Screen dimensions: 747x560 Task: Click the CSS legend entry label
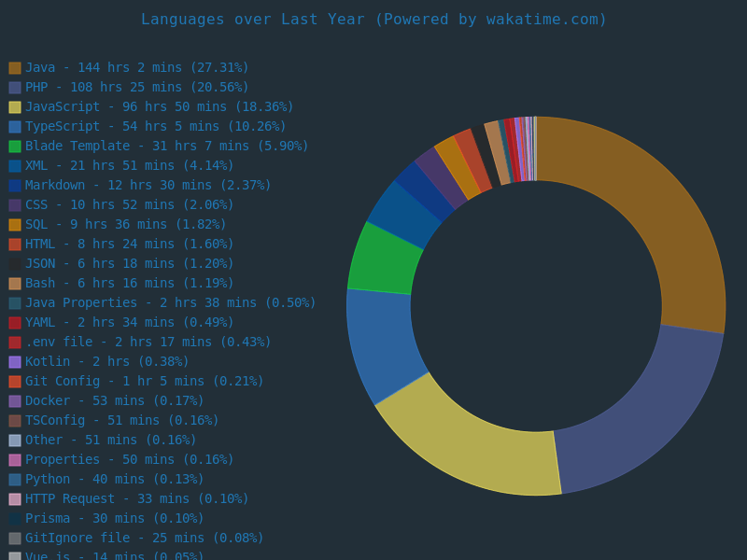tap(129, 204)
